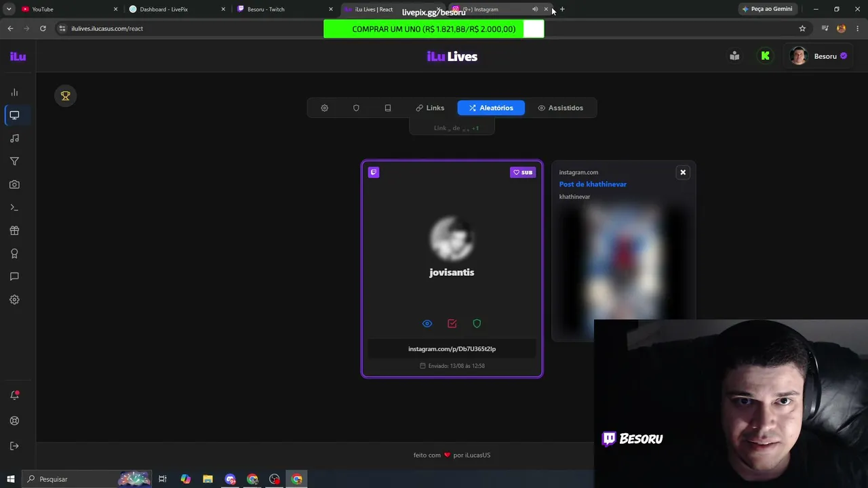
Task: Switch to the Dashboard - LivePix tab
Action: [173, 9]
